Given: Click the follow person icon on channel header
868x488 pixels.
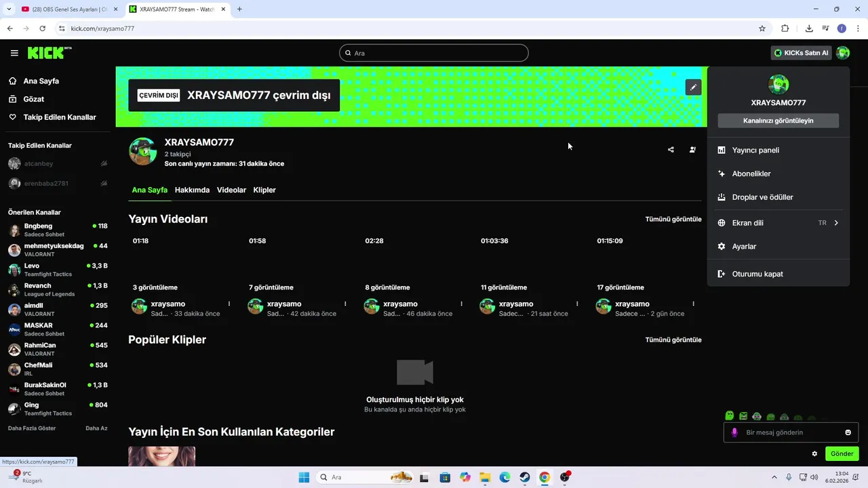Looking at the screenshot, I should coord(692,150).
